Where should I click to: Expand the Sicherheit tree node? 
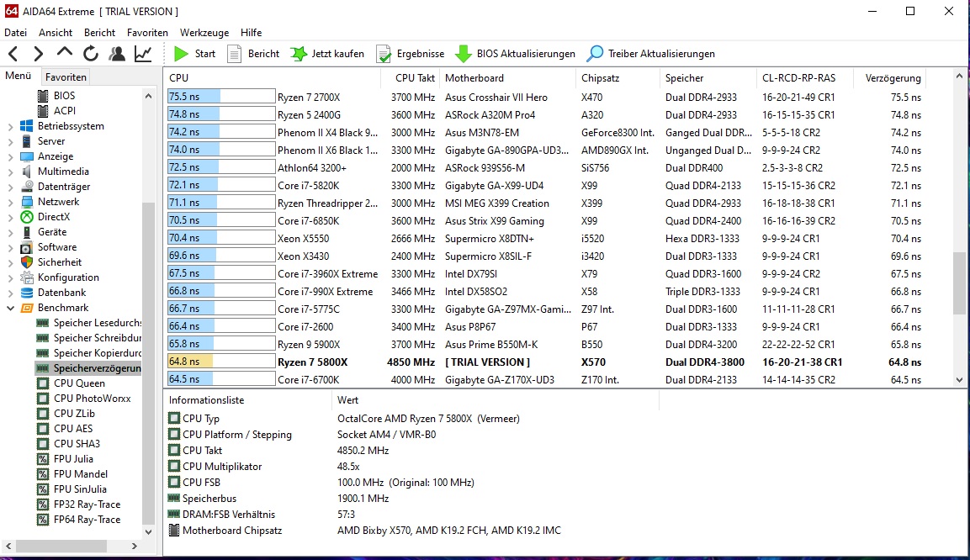pyautogui.click(x=10, y=262)
